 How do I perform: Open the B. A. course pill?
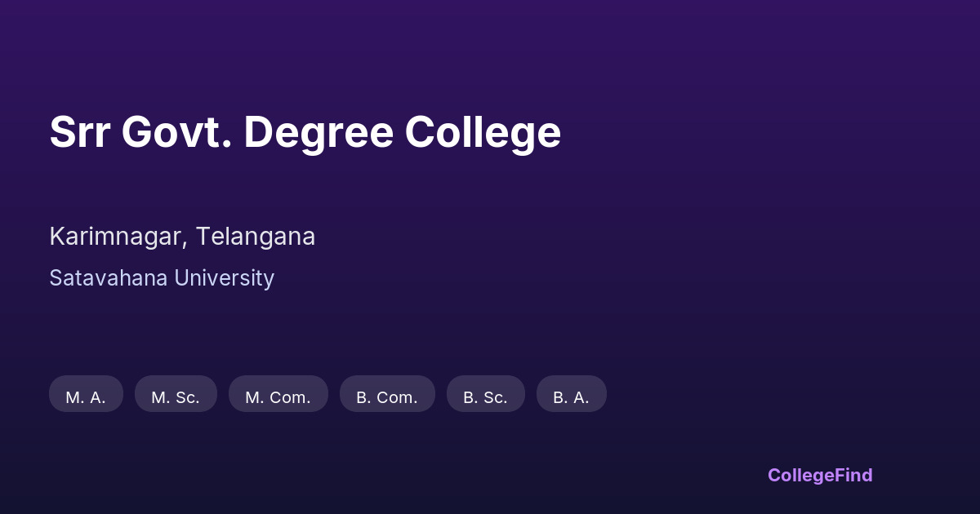[x=571, y=394]
